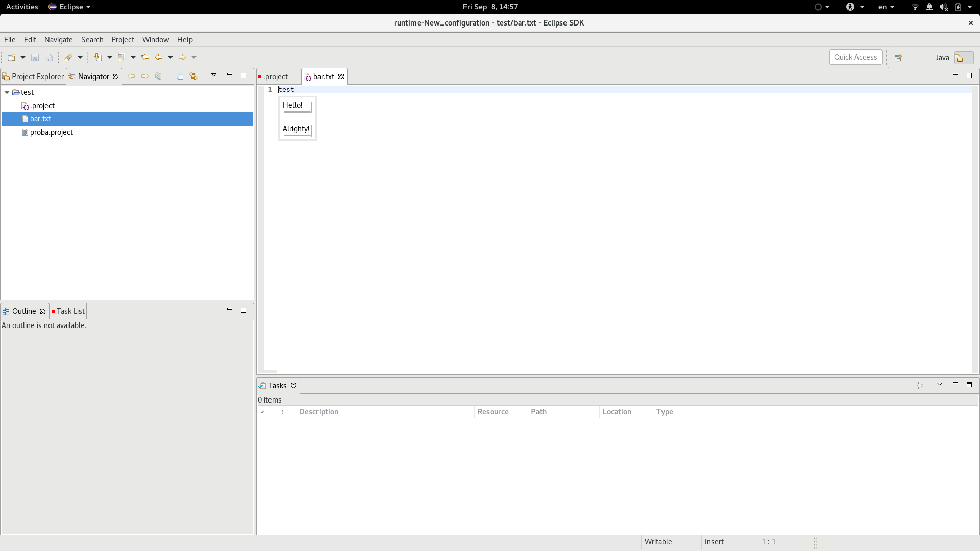
Task: Click the Tasks Configure Contents icon
Action: (x=919, y=385)
